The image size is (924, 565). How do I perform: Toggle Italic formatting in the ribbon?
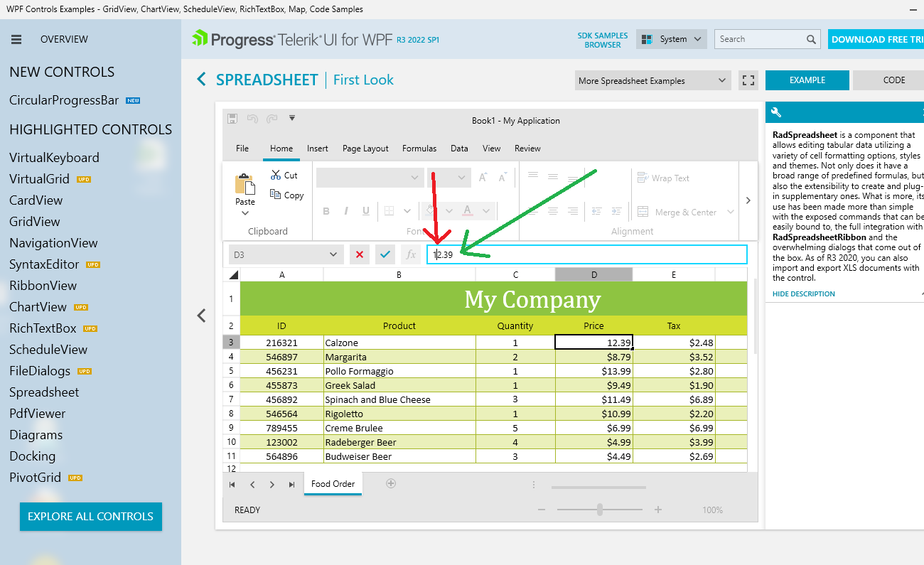coord(346,211)
